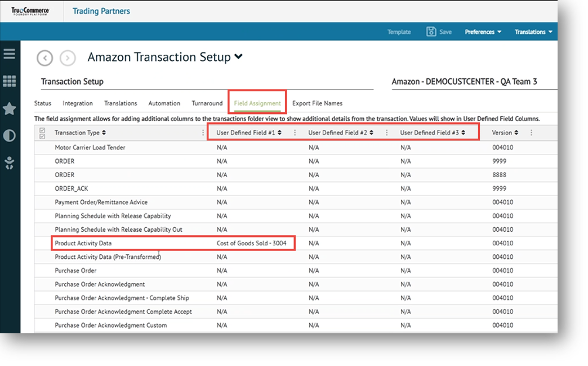Select Payment Order/Remittance Advice row
Screen dimensions: 588x366
click(296, 202)
